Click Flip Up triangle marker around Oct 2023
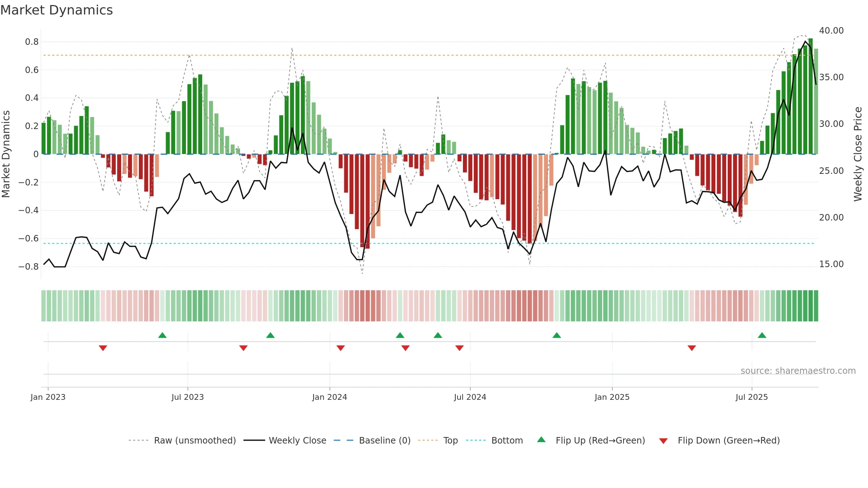The image size is (868, 488). pyautogui.click(x=271, y=335)
